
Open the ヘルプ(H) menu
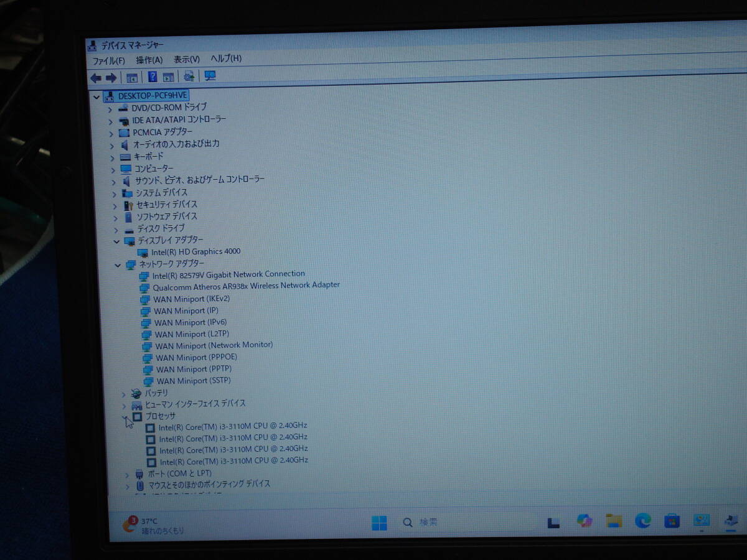coord(226,58)
